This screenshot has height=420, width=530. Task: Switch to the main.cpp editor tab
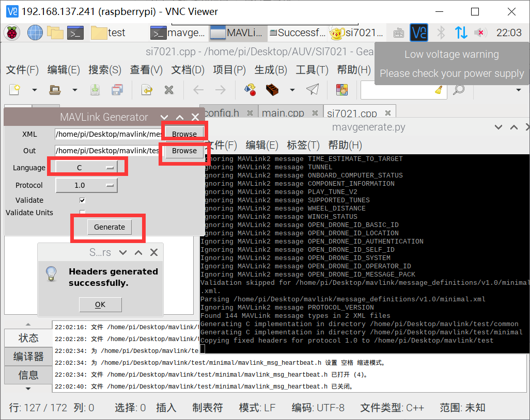pos(283,113)
